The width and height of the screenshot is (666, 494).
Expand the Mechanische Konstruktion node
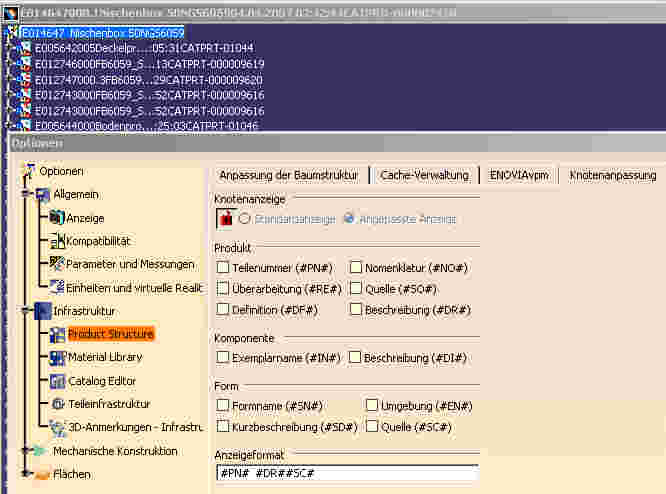pos(26,450)
